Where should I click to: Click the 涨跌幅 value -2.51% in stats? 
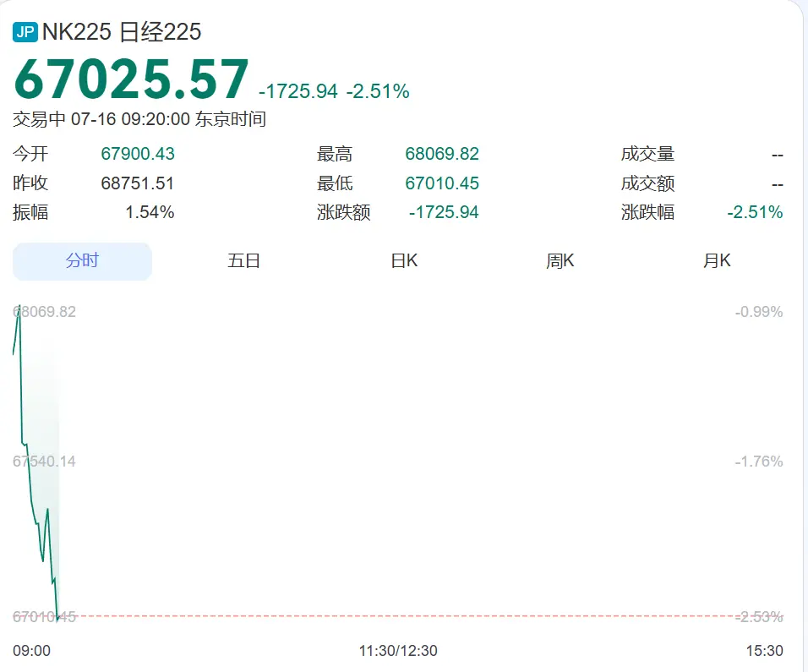tap(755, 212)
